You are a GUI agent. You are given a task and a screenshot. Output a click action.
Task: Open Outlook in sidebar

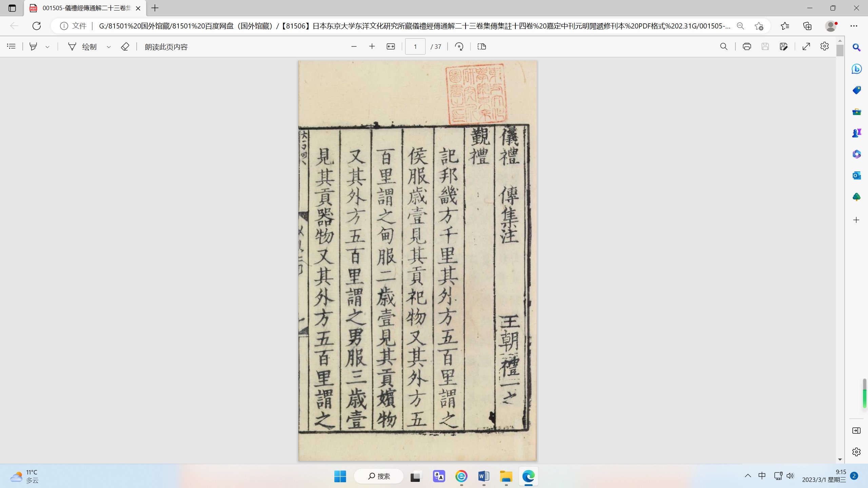click(x=856, y=176)
